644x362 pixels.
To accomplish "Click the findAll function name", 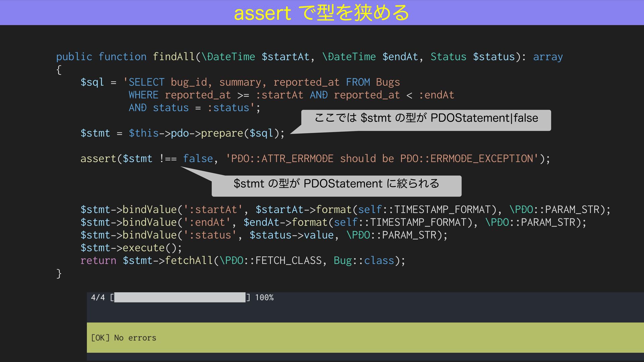I will coord(173,57).
